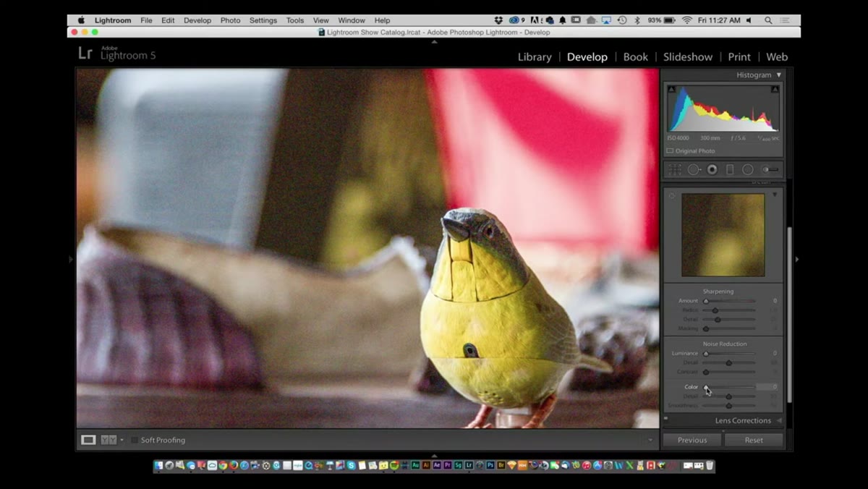Click the Previous button
The height and width of the screenshot is (489, 868).
point(692,440)
